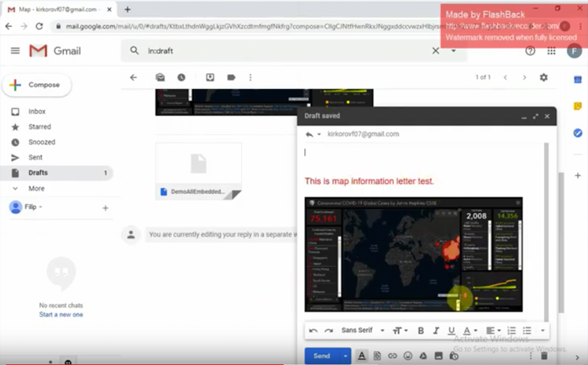Attach files with the paperclip icon

[377, 356]
